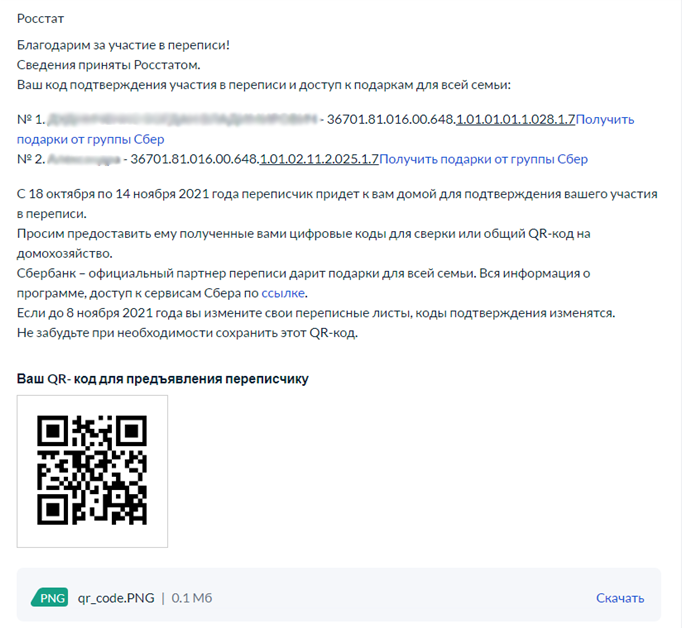Click the heading 'Ваш QR- код для предъявления переписчику'
Screen dimensions: 682x628
(163, 379)
